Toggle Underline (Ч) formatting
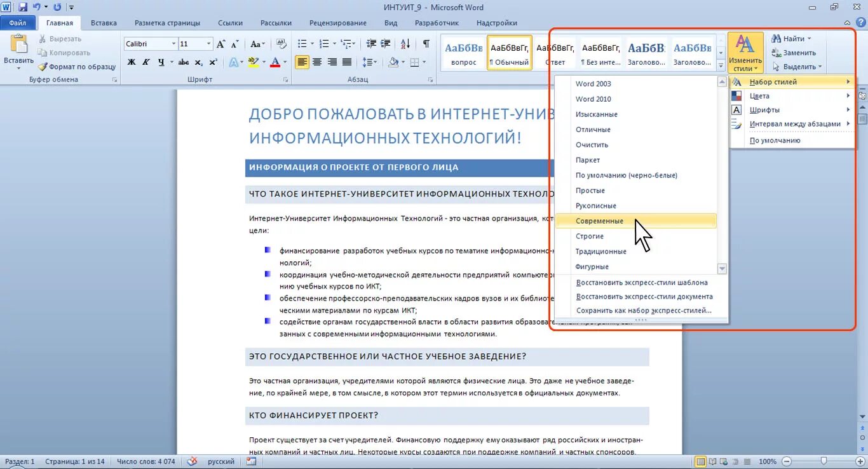 162,62
